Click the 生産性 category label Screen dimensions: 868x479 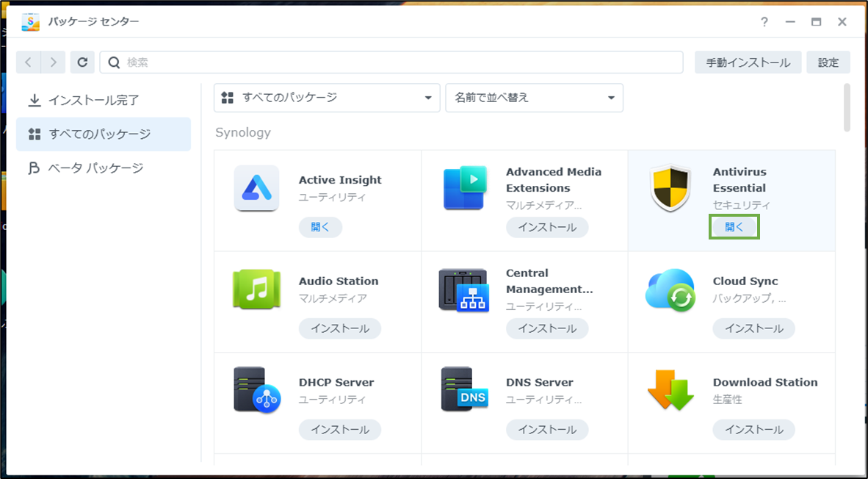coord(728,399)
